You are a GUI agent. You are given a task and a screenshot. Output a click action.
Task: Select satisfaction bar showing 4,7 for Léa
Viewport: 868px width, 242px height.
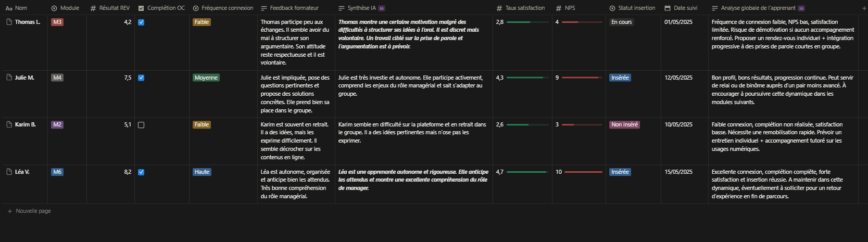coord(527,172)
